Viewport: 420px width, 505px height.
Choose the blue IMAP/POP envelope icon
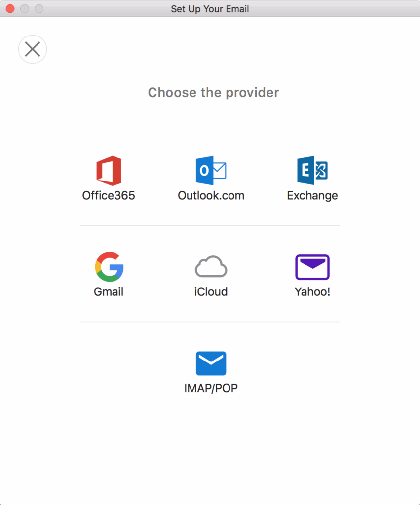(x=211, y=363)
